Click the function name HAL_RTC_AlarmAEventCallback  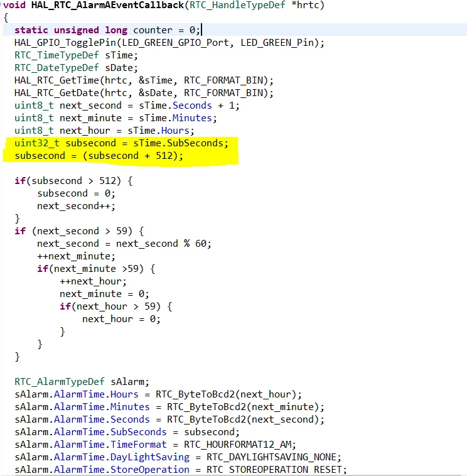coord(108,5)
